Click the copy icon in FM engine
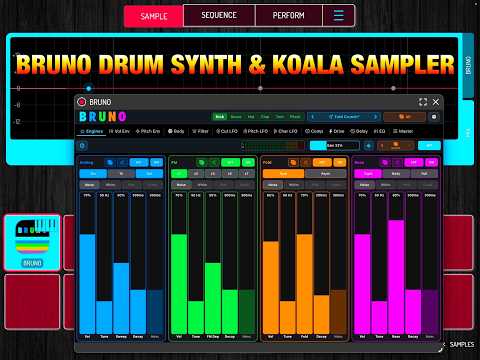 201,163
